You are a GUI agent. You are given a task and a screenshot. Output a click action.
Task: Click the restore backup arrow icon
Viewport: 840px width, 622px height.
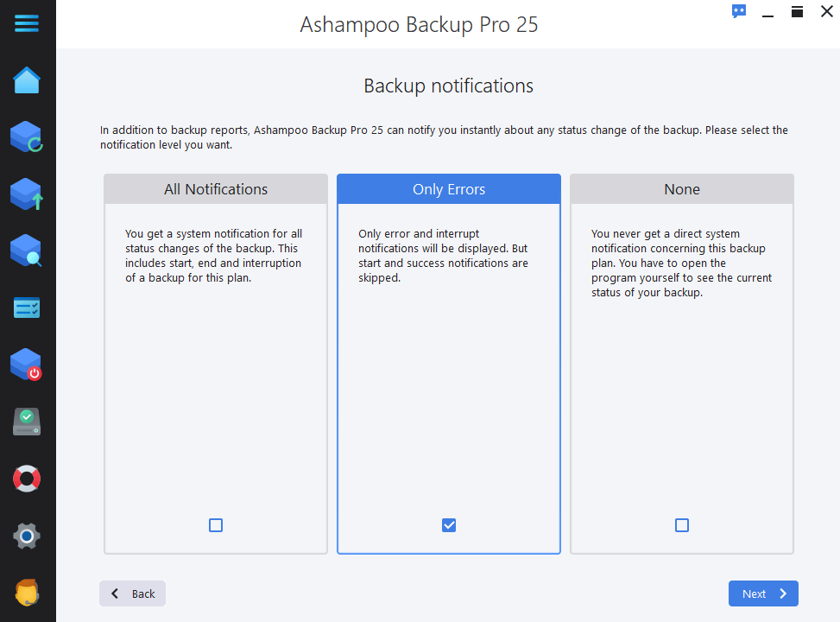coord(27,194)
